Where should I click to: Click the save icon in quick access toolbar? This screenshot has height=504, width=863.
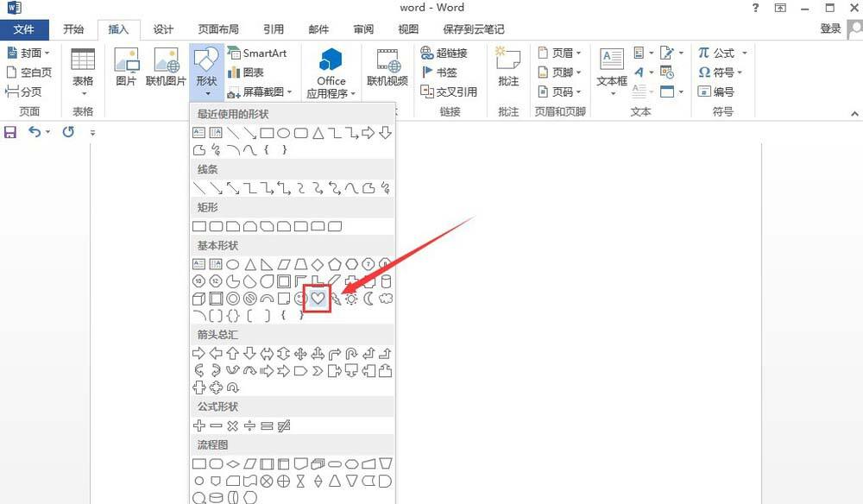(9, 132)
